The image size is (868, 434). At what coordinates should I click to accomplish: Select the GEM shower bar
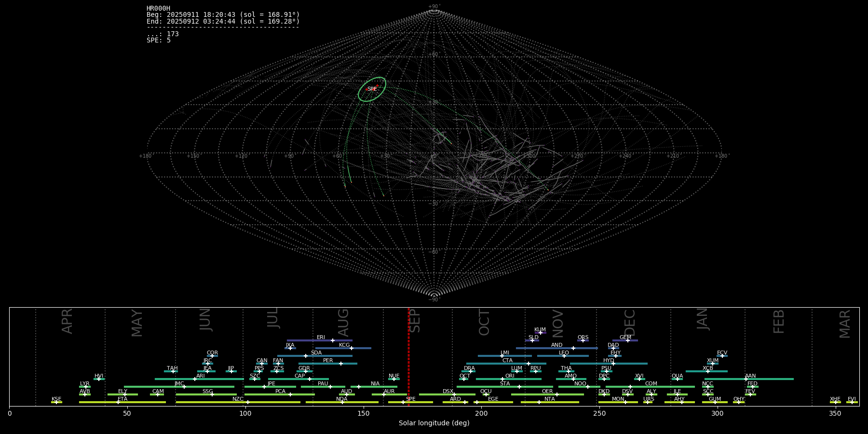point(625,340)
